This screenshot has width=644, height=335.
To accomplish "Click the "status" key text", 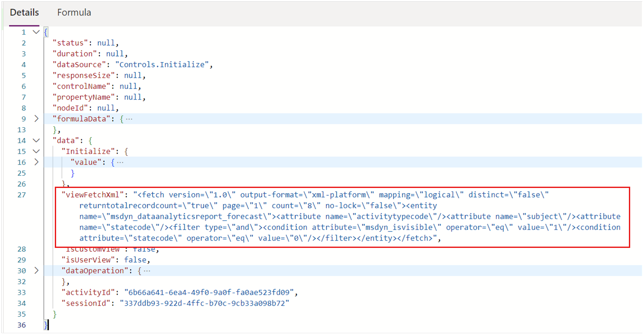I will coord(70,43).
